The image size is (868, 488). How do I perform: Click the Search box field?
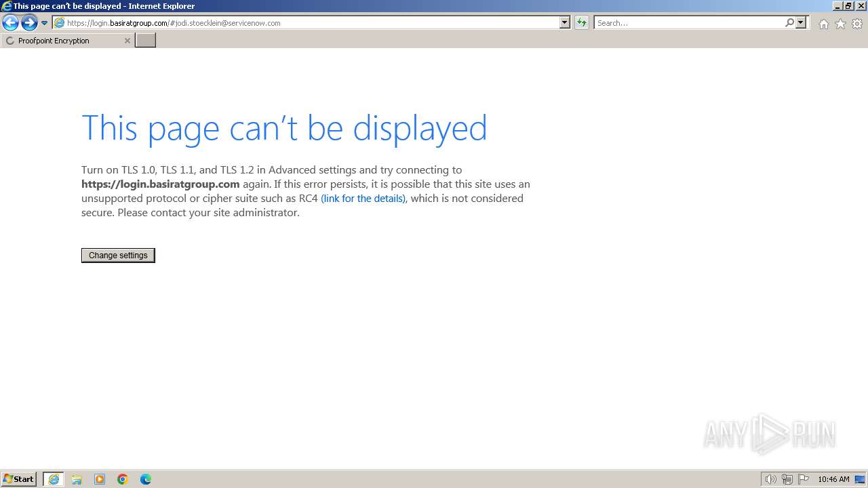click(688, 23)
